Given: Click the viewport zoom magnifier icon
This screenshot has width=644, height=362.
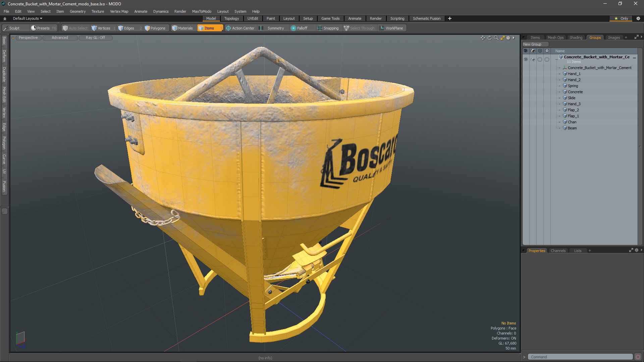Looking at the screenshot, I should coord(496,38).
